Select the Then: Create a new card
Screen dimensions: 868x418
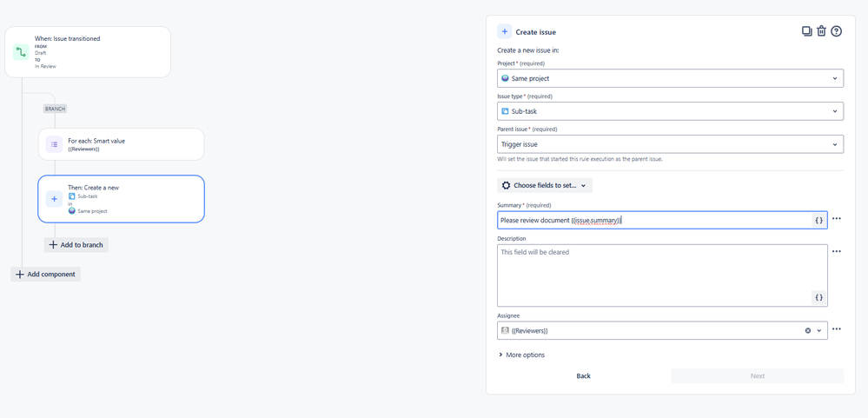point(121,199)
